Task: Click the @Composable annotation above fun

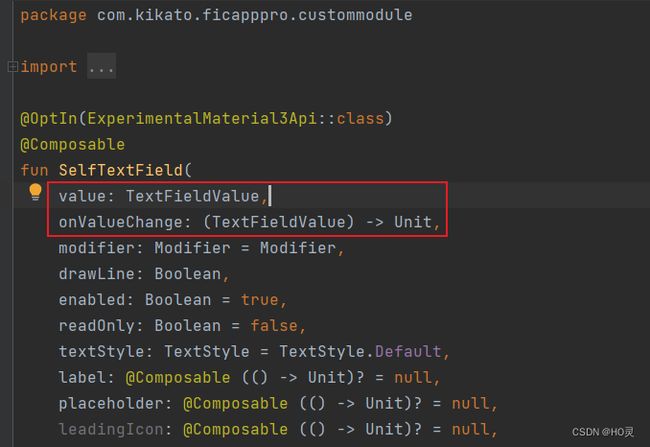Action: click(73, 144)
